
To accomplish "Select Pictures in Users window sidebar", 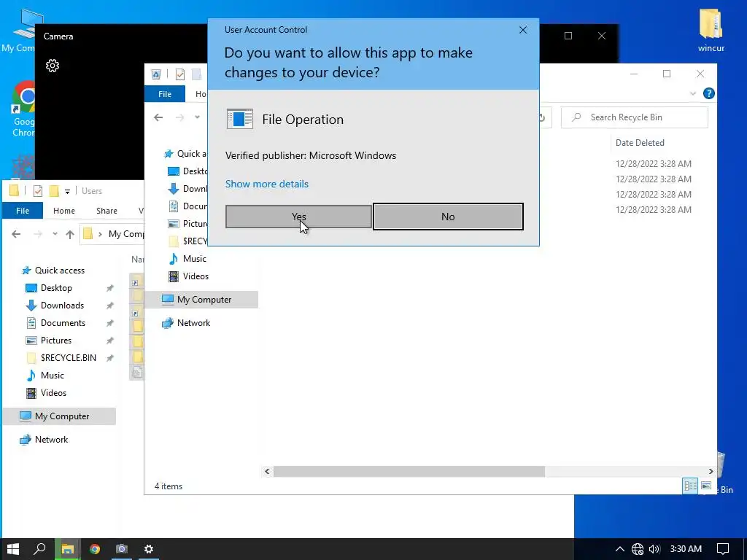I will pos(56,341).
